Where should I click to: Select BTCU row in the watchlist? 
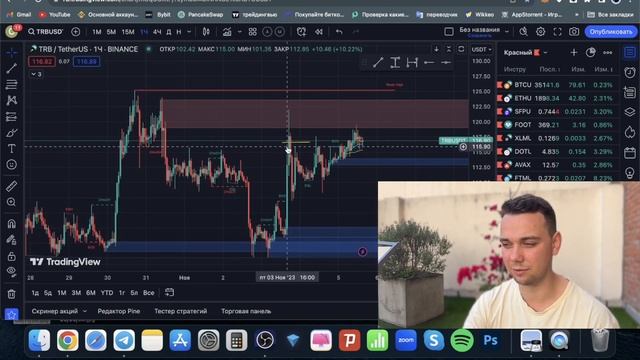point(557,85)
